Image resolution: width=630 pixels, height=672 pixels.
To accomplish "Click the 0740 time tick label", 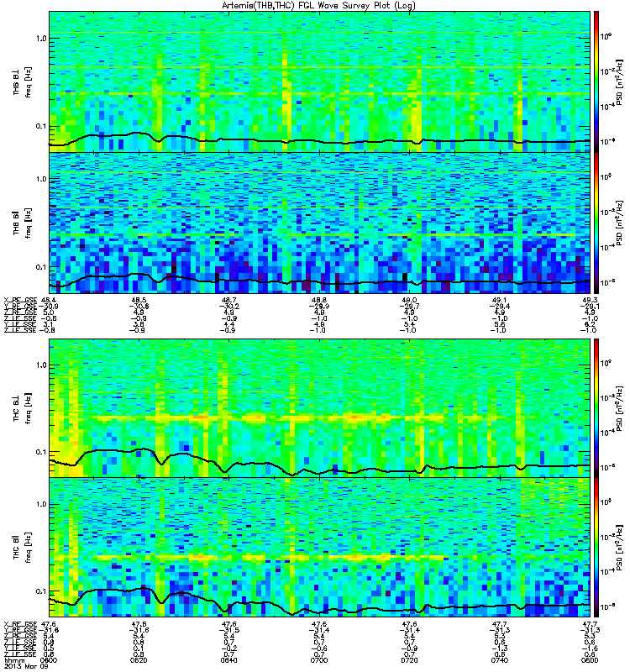I will 500,660.
